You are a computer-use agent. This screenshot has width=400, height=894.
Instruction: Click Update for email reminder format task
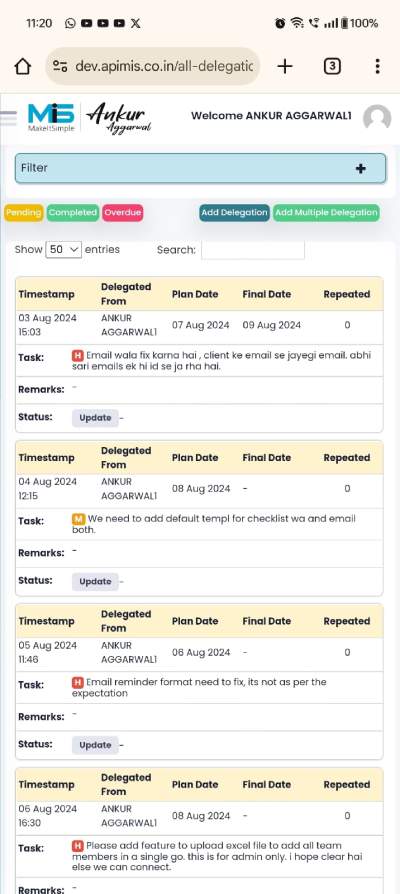tap(95, 745)
